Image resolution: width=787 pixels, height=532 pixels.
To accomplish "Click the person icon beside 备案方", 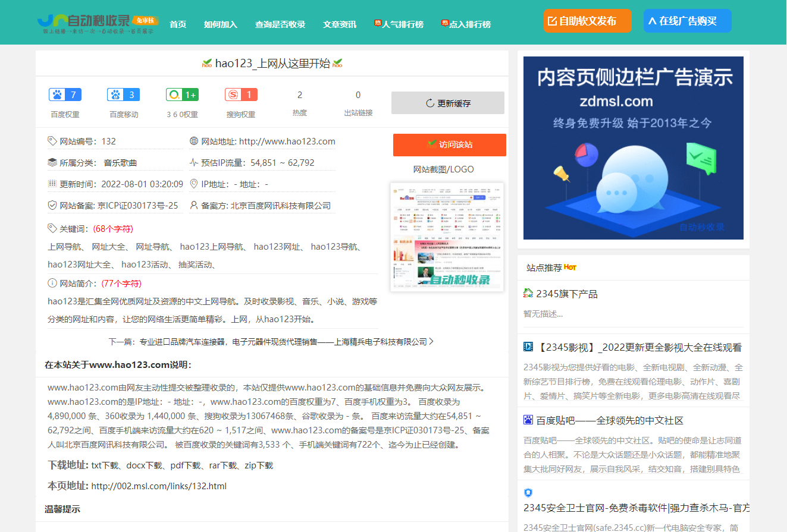I will pos(194,205).
